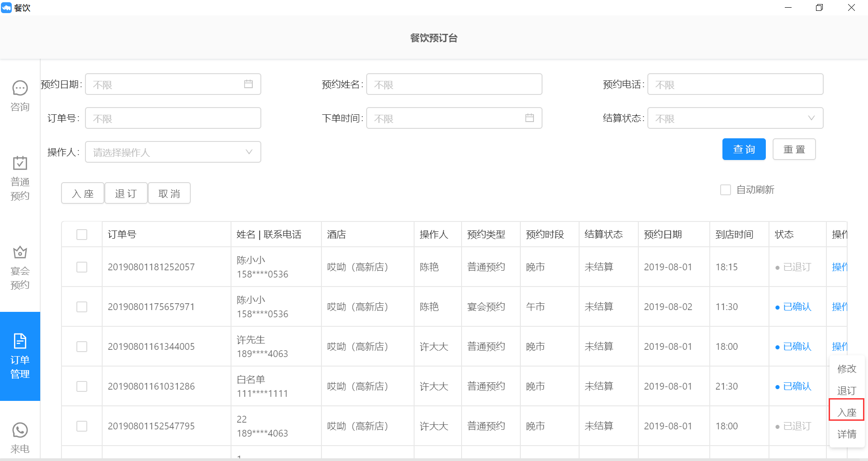Open the 预约日期 date field
868x461 pixels.
pos(173,84)
